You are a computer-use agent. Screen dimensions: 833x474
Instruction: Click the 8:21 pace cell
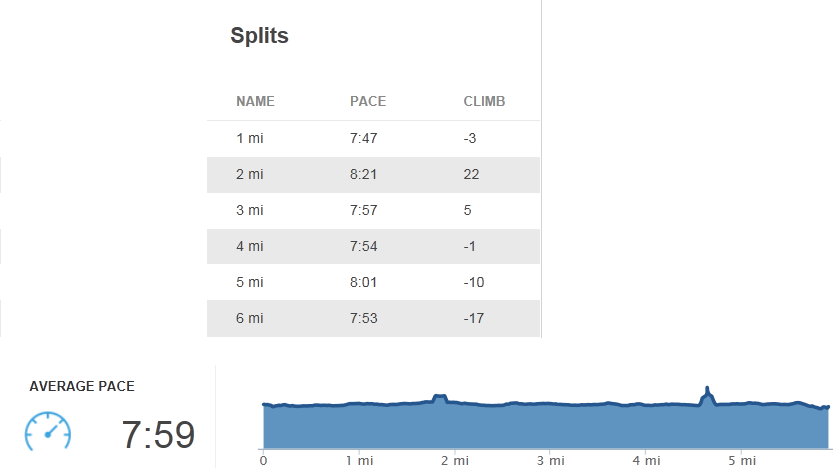coord(363,175)
